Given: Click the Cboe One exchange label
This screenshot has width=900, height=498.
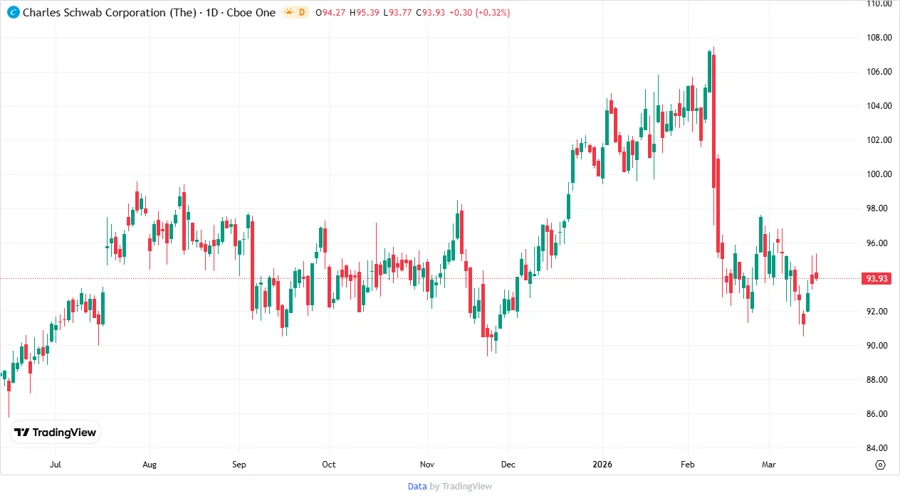Looking at the screenshot, I should (x=251, y=12).
